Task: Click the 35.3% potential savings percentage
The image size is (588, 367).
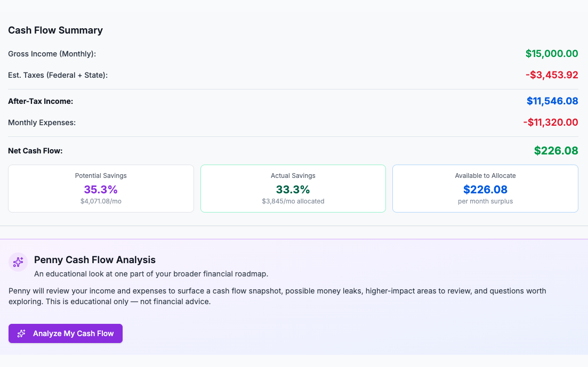Action: click(x=101, y=189)
